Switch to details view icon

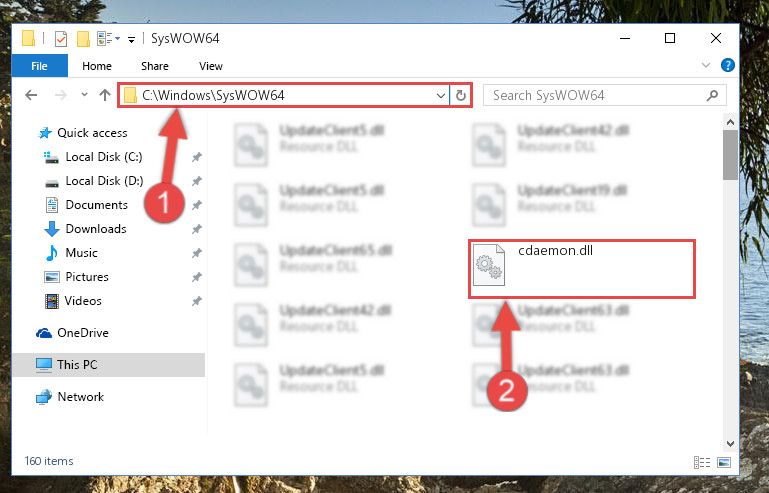point(702,462)
